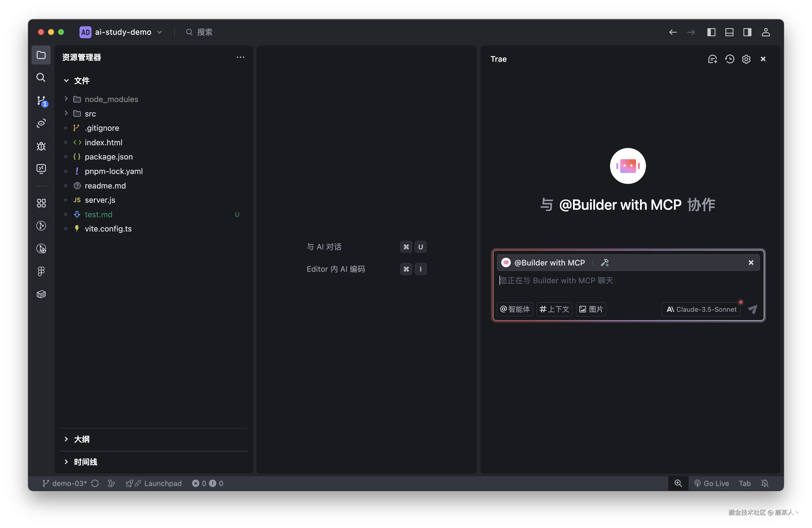Click the #上下文 context button
Image resolution: width=812 pixels, height=528 pixels.
tap(554, 309)
